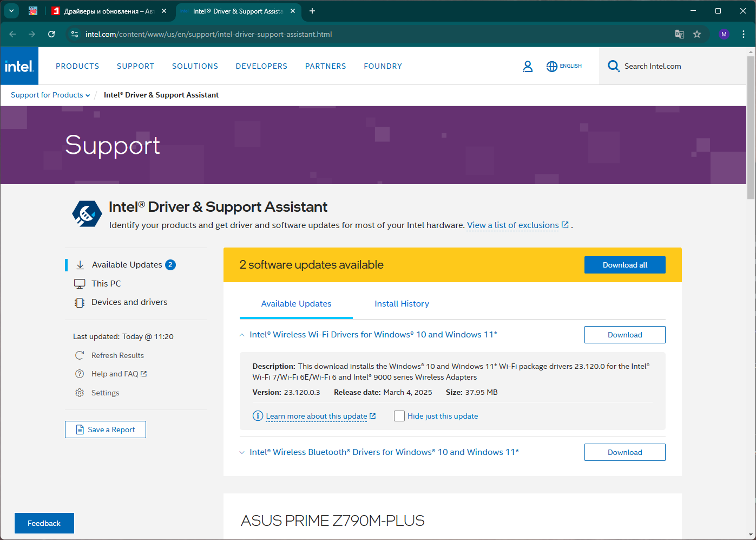Close the Intel Driver & Support Assistant tab
Image resolution: width=756 pixels, height=540 pixels.
[293, 11]
